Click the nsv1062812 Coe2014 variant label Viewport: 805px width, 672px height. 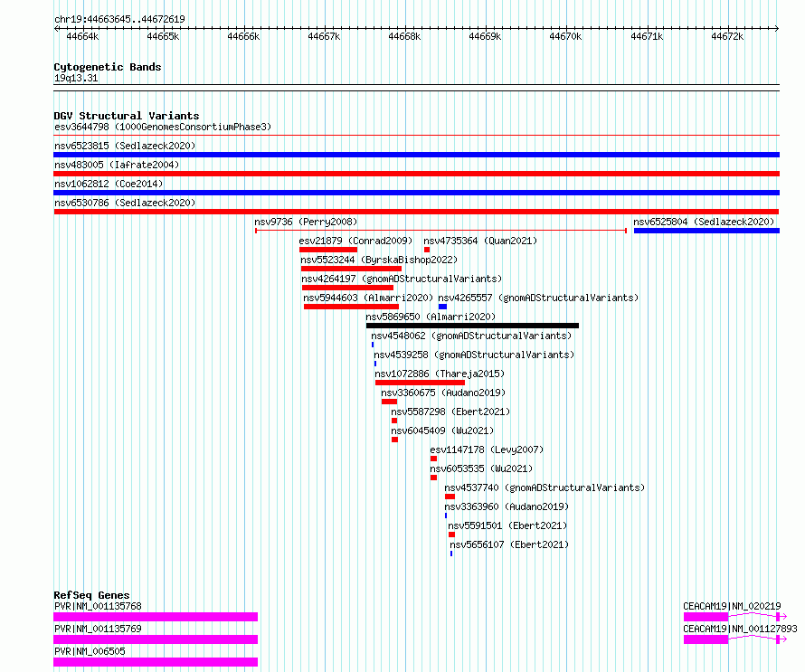click(109, 184)
